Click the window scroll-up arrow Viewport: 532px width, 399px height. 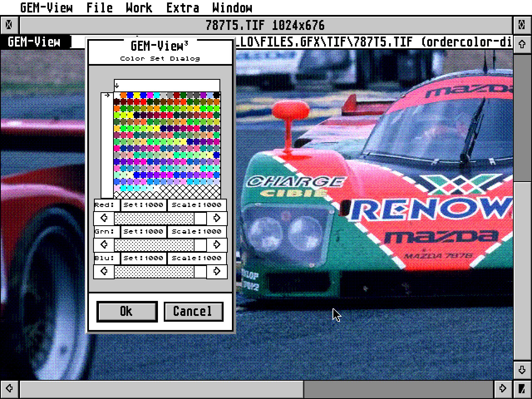click(x=522, y=44)
